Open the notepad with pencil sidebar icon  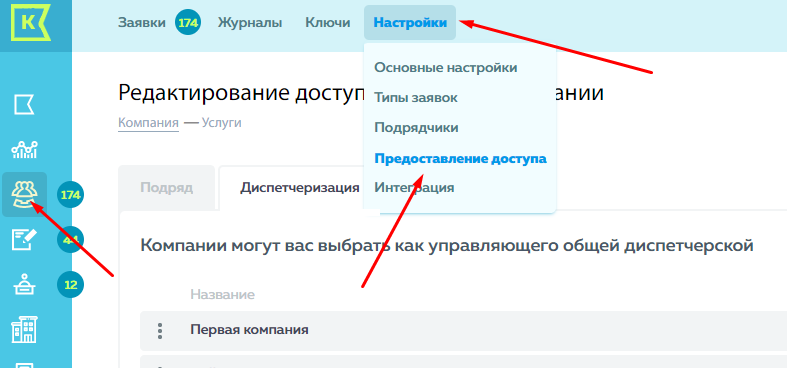click(x=24, y=239)
